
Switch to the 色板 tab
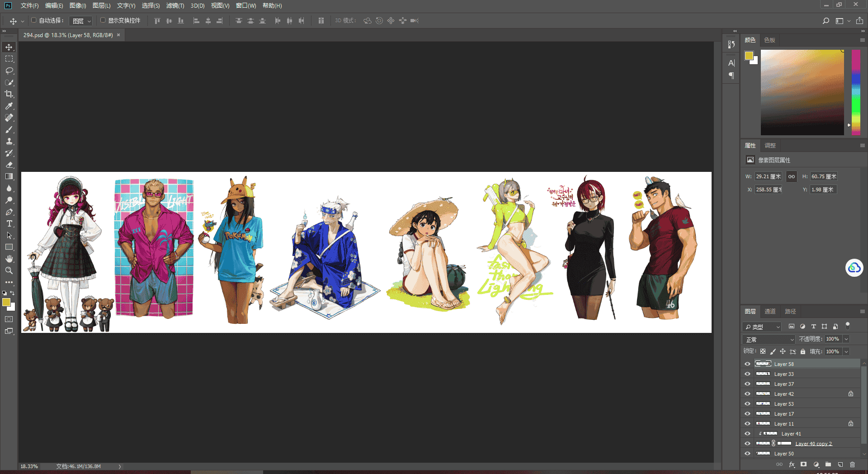point(770,40)
